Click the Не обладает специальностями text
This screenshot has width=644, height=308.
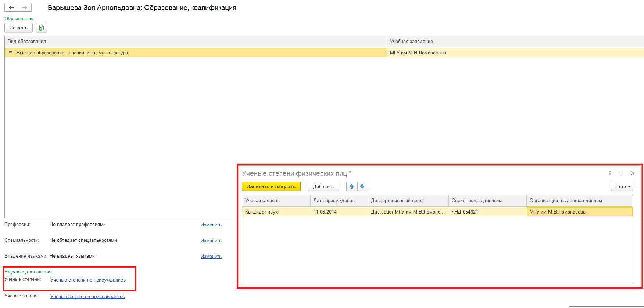pyautogui.click(x=83, y=240)
